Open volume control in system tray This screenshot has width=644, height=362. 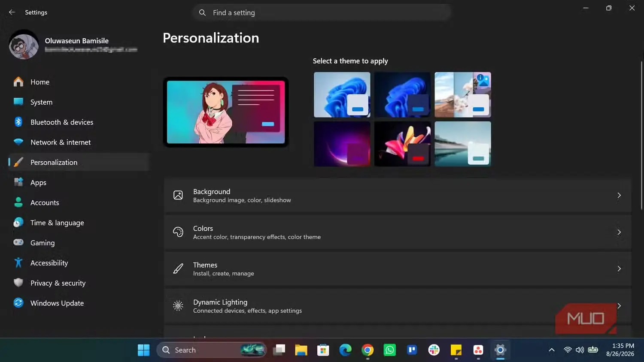tap(580, 350)
